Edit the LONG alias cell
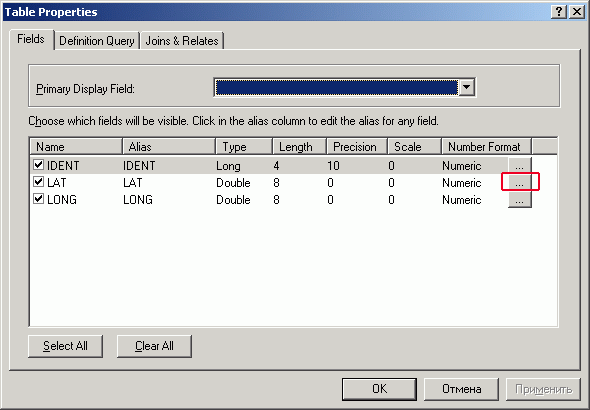This screenshot has height=410, width=590. coord(168,199)
